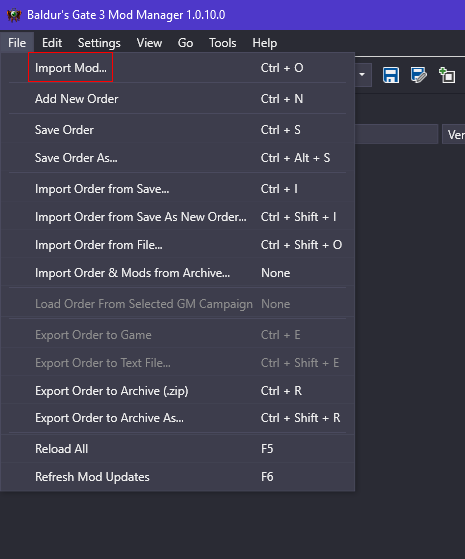Image resolution: width=465 pixels, height=559 pixels.
Task: Click the Add New Order plus icon
Action: tap(447, 75)
